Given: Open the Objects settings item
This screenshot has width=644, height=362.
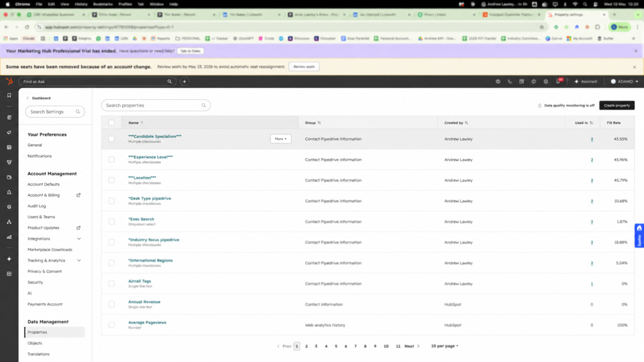Looking at the screenshot, I should (35, 343).
